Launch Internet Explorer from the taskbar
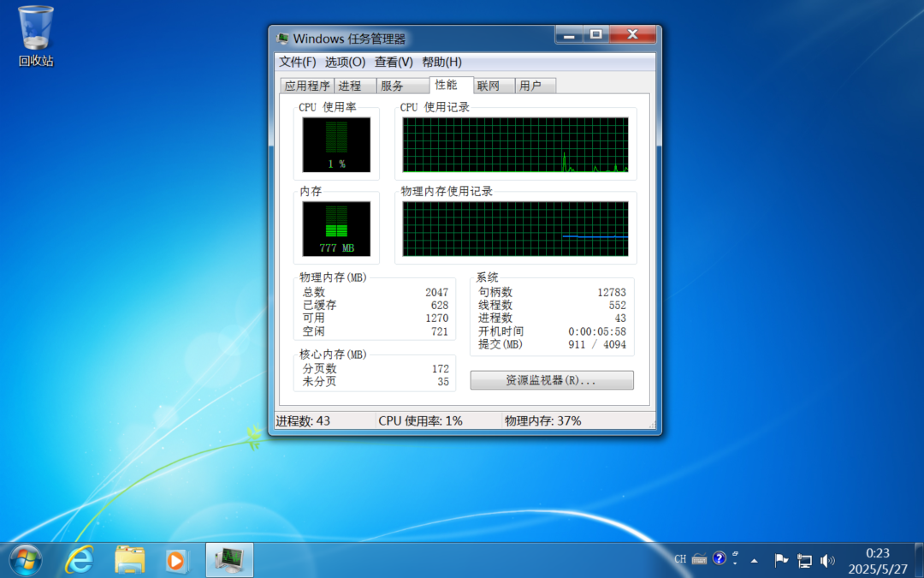Viewport: 924px width, 578px height. click(80, 560)
